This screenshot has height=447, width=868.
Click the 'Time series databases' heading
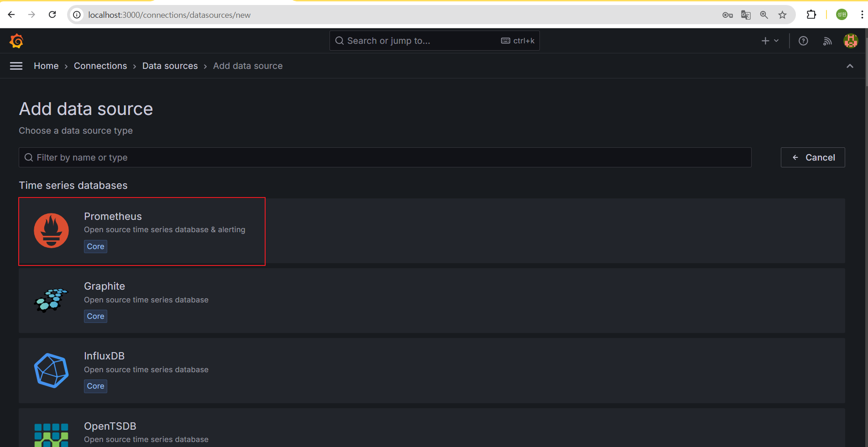[x=73, y=185]
